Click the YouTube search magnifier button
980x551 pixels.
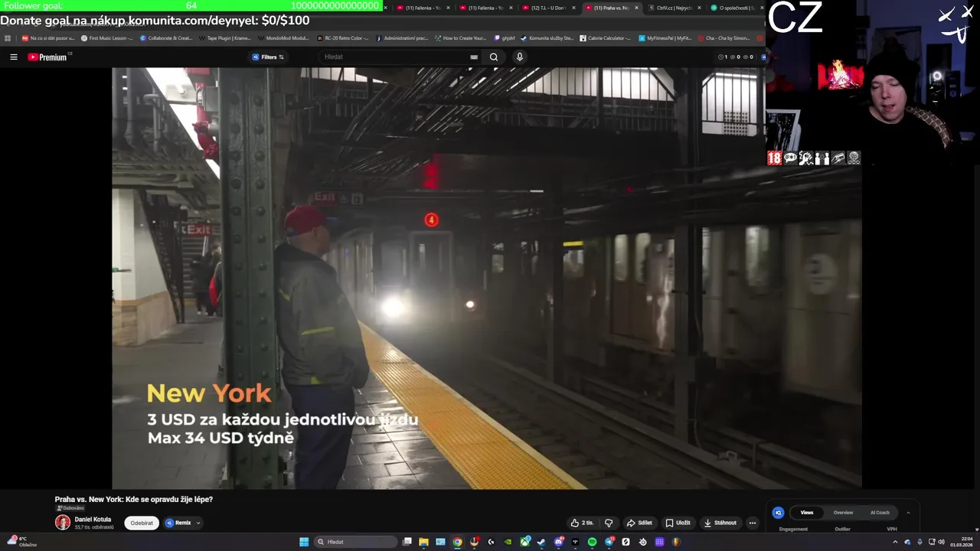[494, 57]
